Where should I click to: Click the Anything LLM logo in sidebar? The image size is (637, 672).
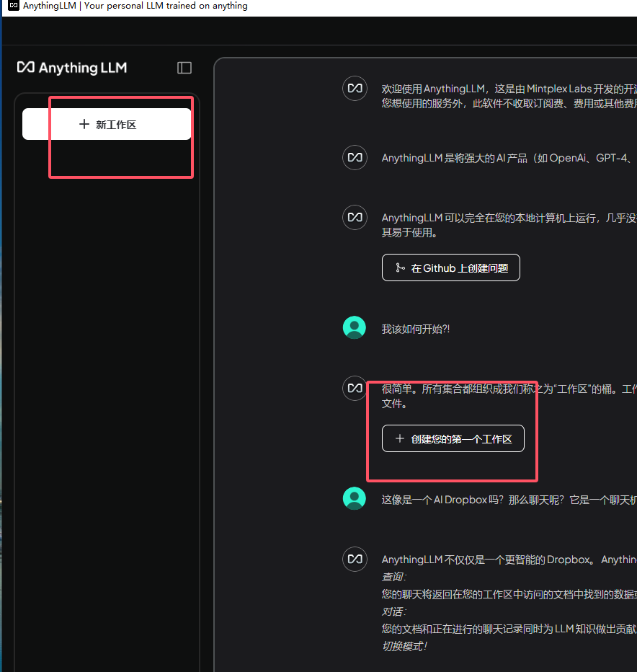coord(72,68)
